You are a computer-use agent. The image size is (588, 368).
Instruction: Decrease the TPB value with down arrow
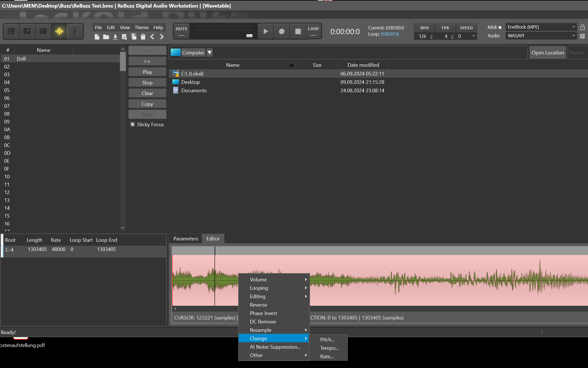[452, 38]
